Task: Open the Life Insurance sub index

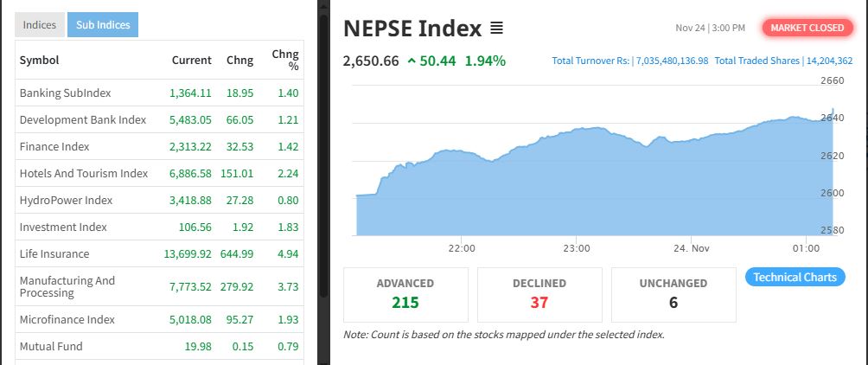Action: [x=54, y=253]
